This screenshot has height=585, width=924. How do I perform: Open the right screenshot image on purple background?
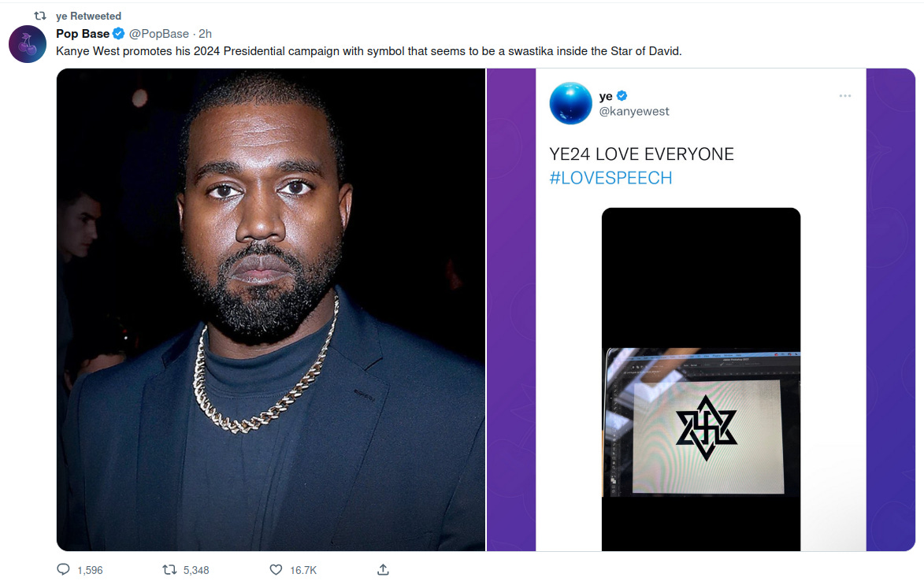(700, 310)
